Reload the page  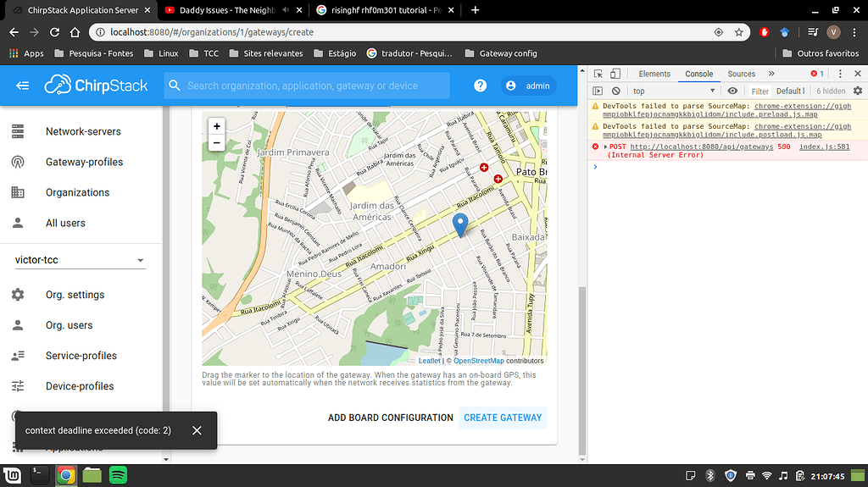54,32
